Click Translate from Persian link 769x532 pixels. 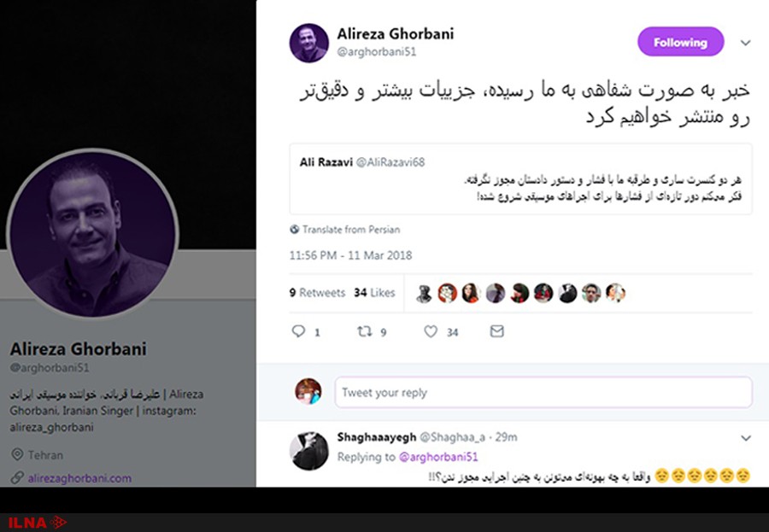[x=351, y=230]
